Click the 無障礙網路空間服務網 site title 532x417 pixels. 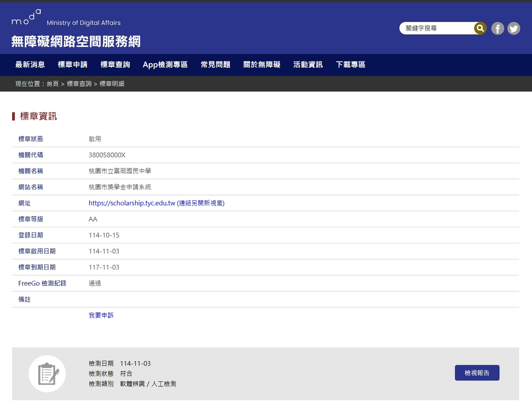(x=76, y=41)
